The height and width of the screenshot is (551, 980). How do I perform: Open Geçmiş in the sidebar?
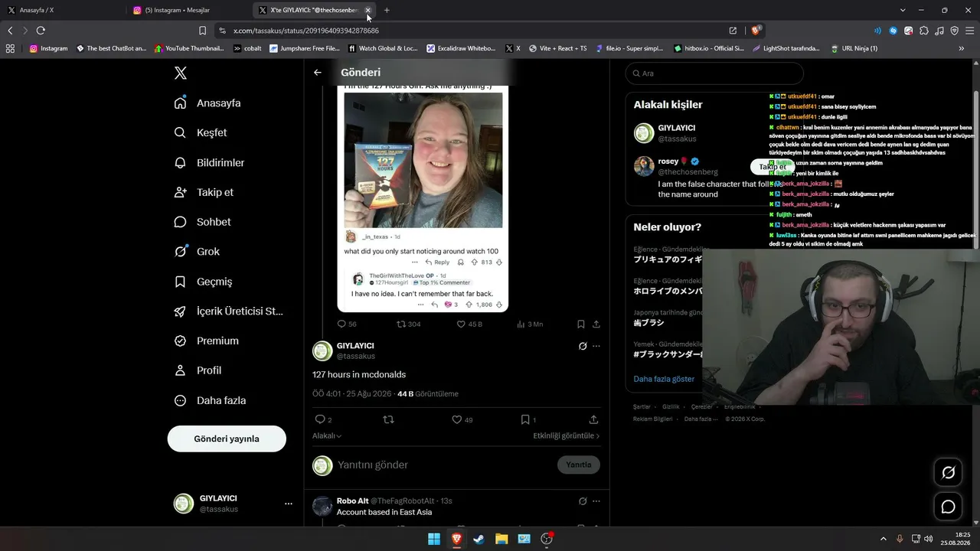coord(203,282)
